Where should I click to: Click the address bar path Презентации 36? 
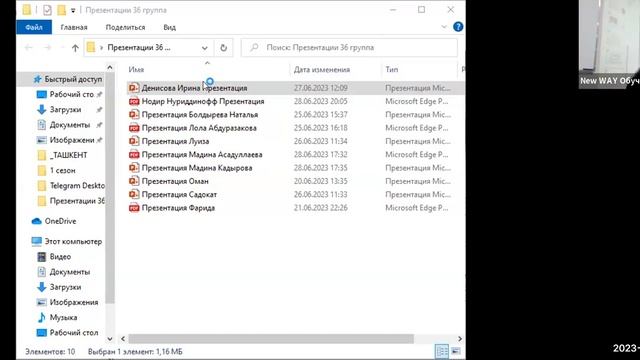click(139, 48)
